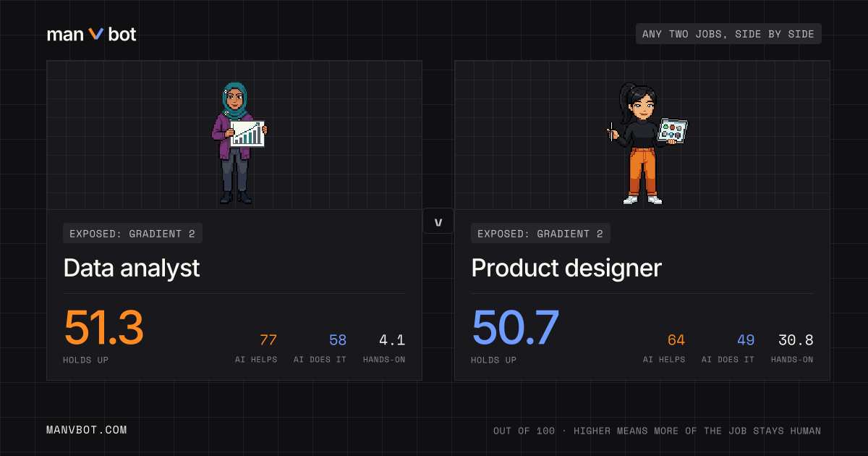Click "HOLDS UP" label under 51.3
The width and height of the screenshot is (868, 456).
86,360
